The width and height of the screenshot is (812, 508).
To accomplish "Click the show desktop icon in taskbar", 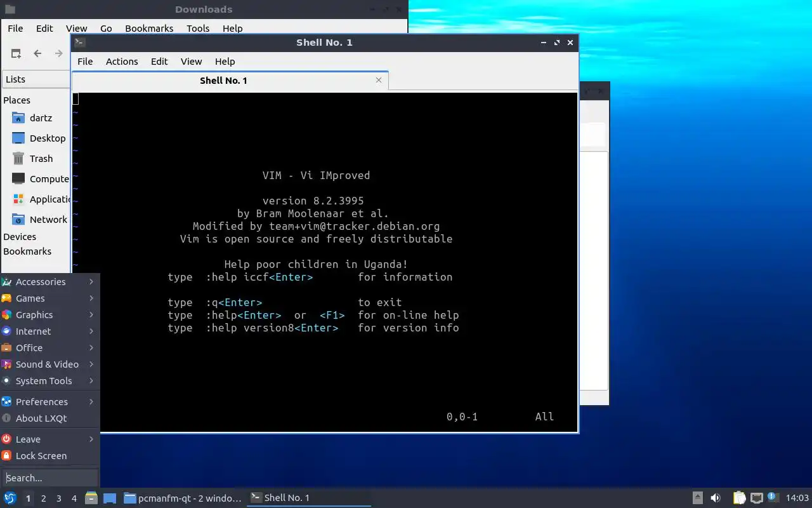I will coord(109,498).
